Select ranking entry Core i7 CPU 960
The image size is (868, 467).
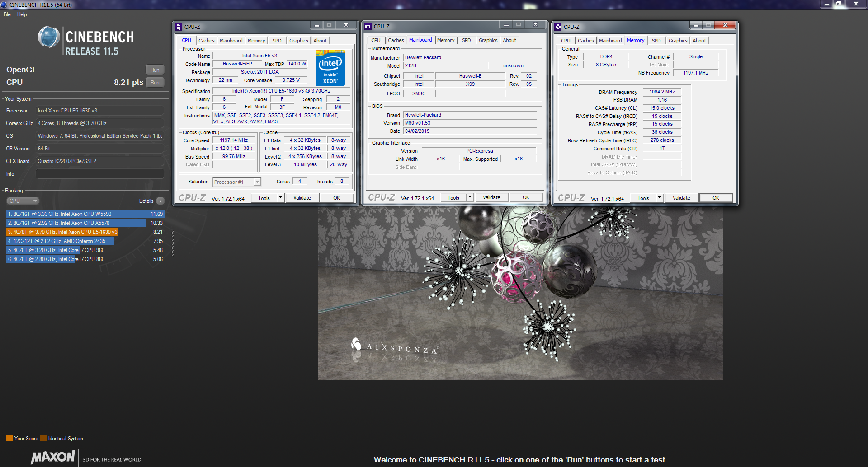point(85,250)
